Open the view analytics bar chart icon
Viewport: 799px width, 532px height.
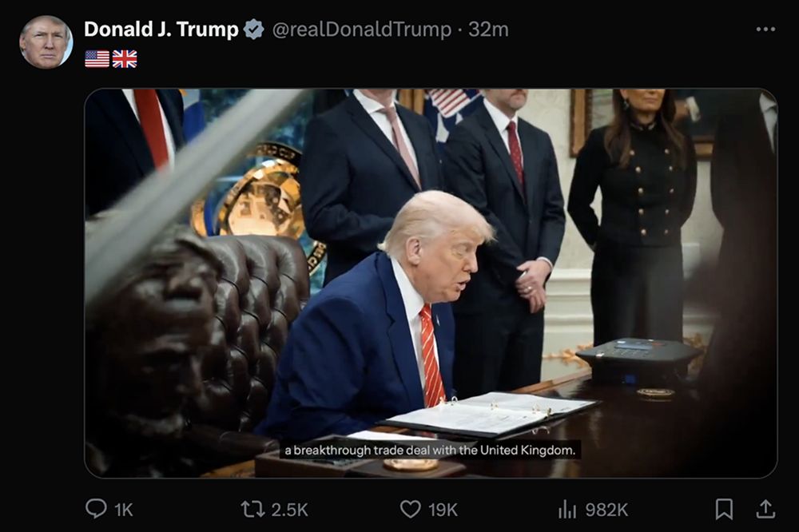tap(567, 509)
